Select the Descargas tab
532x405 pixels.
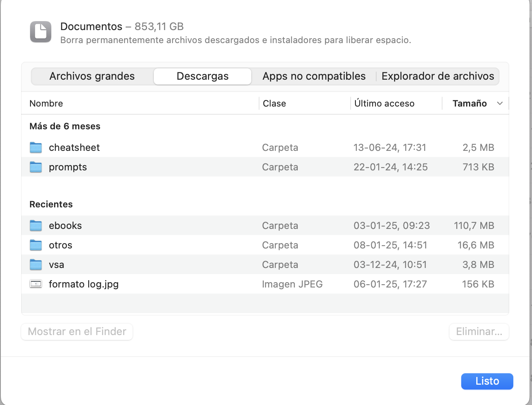(203, 76)
